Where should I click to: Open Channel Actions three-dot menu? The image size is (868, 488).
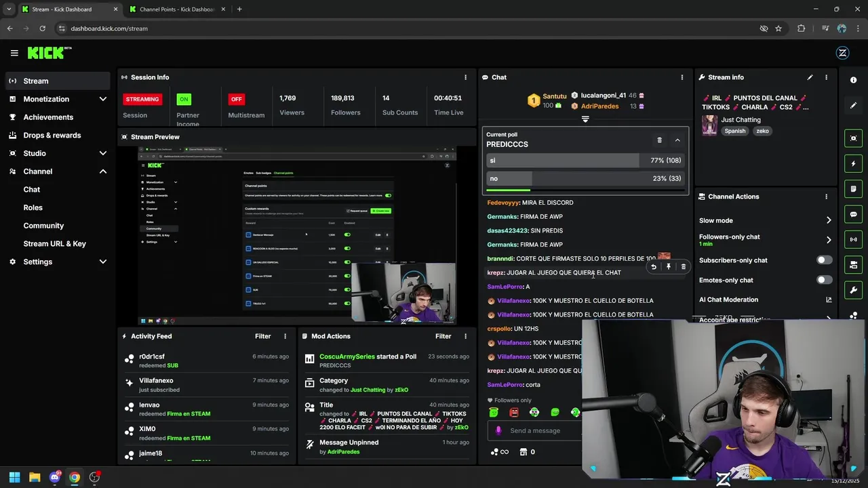826,197
